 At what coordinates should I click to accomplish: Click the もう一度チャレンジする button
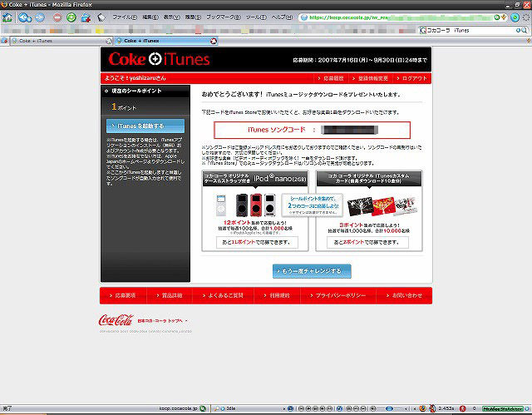[x=312, y=271]
